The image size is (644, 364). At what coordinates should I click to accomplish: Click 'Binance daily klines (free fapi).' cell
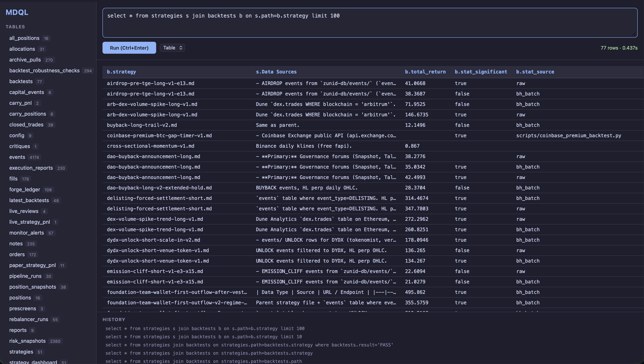pyautogui.click(x=304, y=146)
